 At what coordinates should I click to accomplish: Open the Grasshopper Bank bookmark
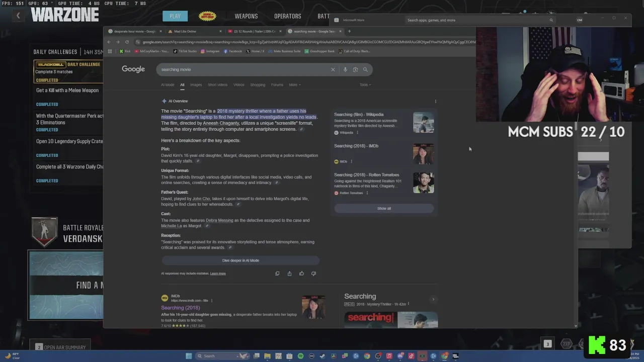pos(319,51)
